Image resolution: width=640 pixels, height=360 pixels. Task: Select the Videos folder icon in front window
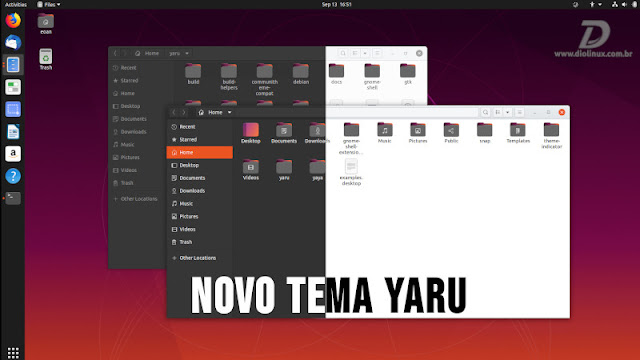251,167
